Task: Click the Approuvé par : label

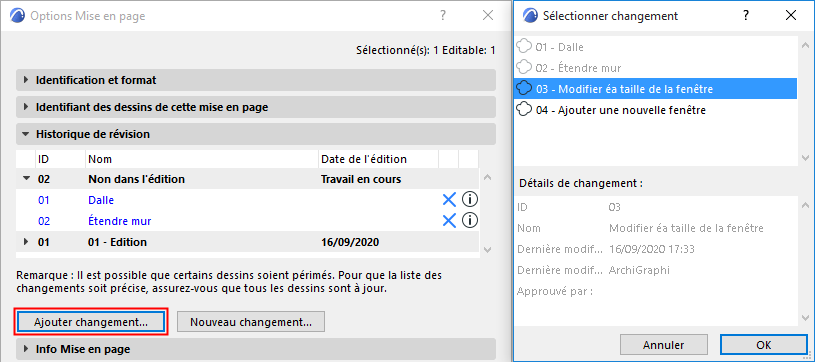Action: [555, 291]
